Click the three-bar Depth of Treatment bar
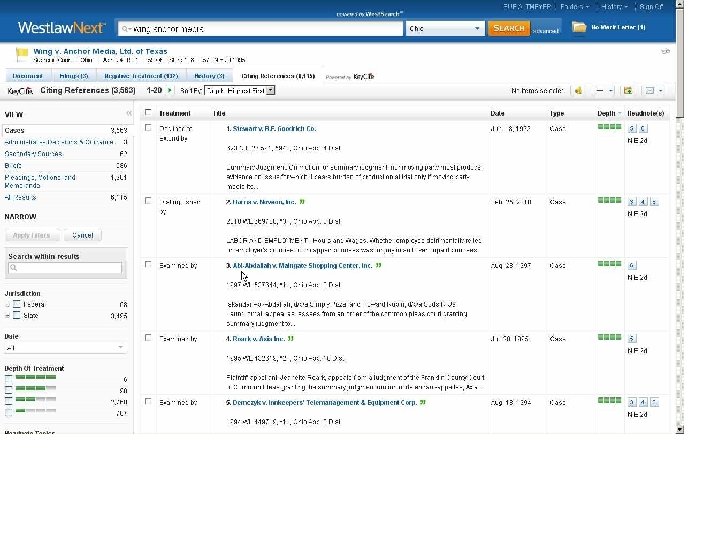The height and width of the screenshot is (540, 720). [36, 388]
